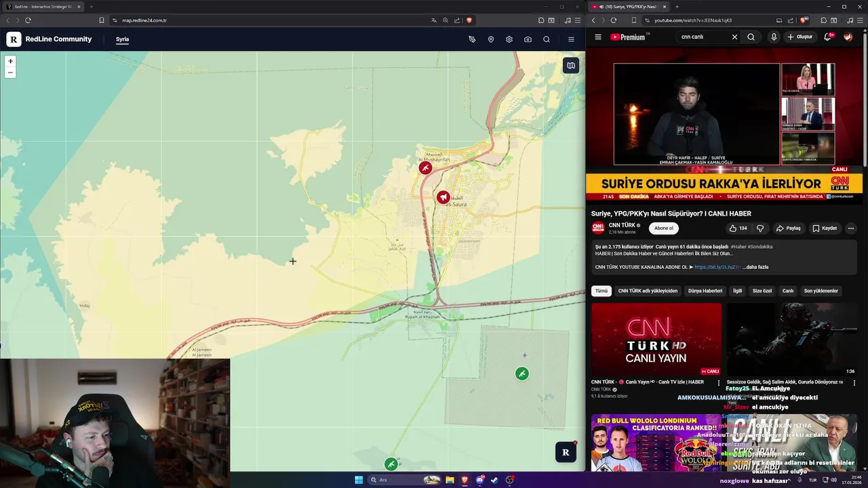Open YouTube account avatar menu
The width and height of the screenshot is (868, 488).
click(848, 37)
